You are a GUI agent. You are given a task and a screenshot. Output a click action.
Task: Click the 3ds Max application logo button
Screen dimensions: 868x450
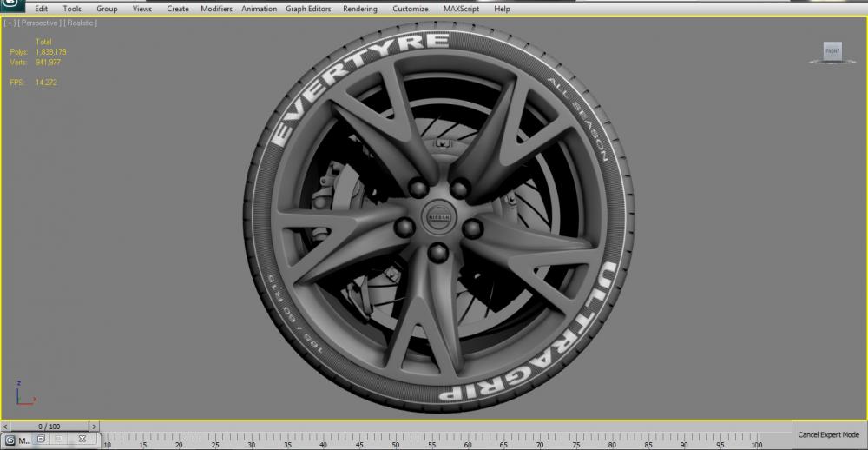click(12, 6)
